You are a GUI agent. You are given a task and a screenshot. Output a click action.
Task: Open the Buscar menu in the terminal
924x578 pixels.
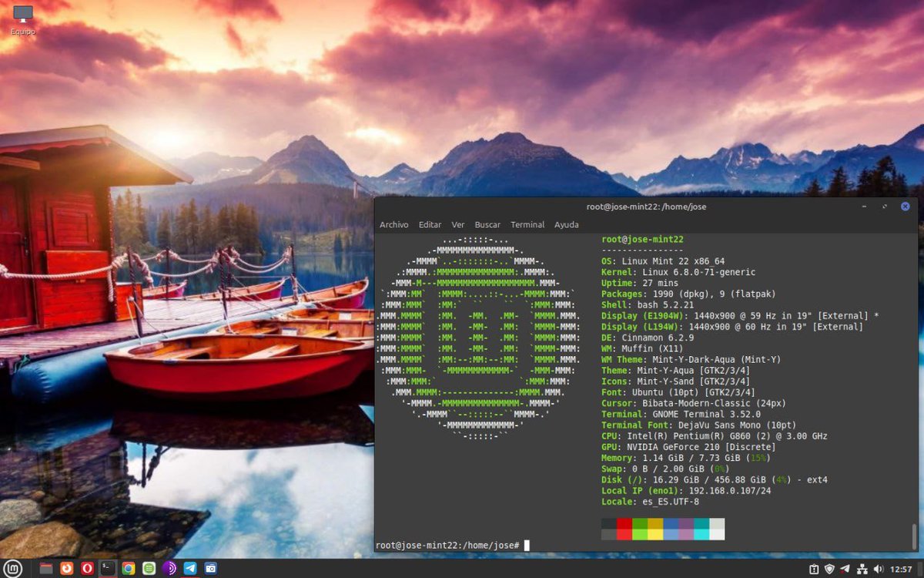click(487, 224)
